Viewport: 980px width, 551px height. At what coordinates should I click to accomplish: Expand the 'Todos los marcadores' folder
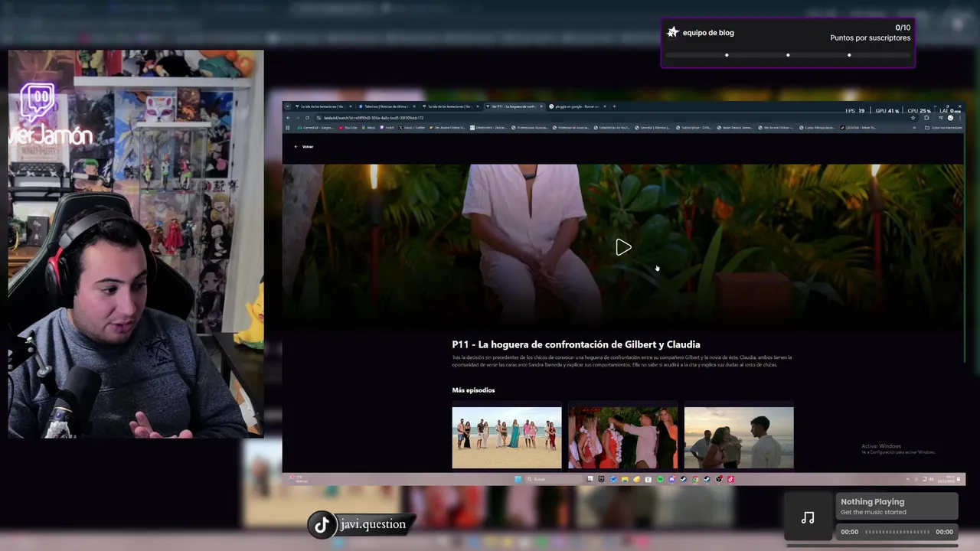point(944,128)
